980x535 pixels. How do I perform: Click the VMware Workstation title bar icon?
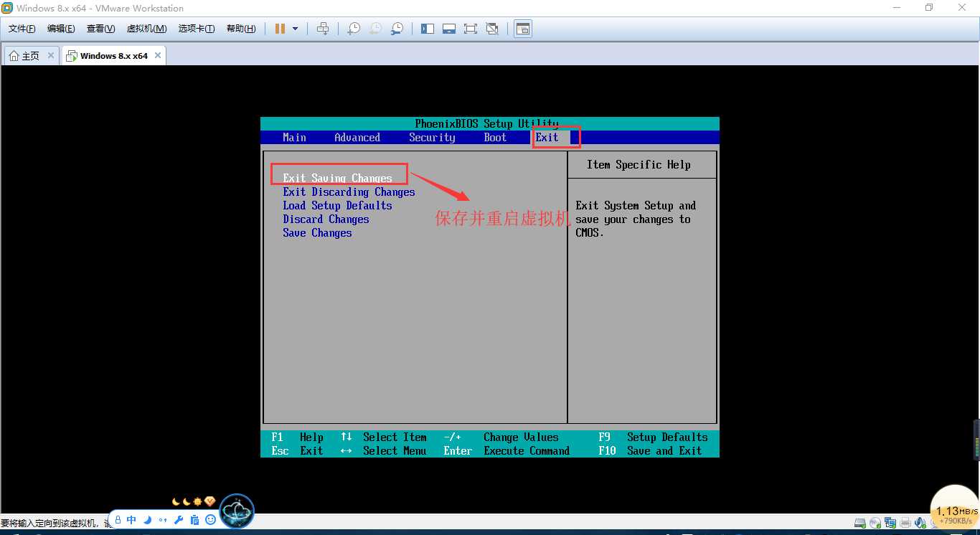click(x=7, y=8)
